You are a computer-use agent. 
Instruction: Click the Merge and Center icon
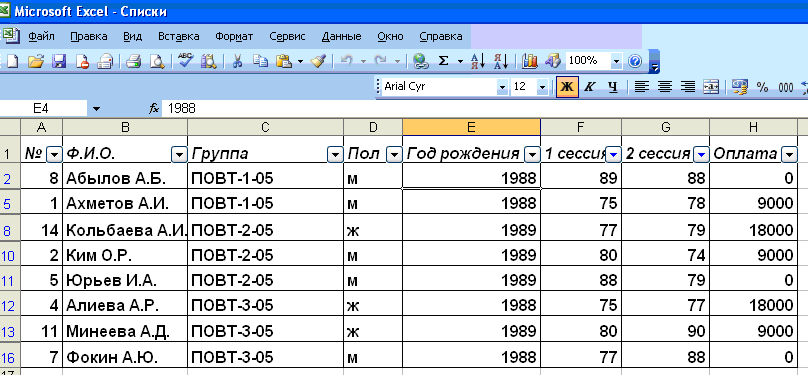(x=711, y=87)
